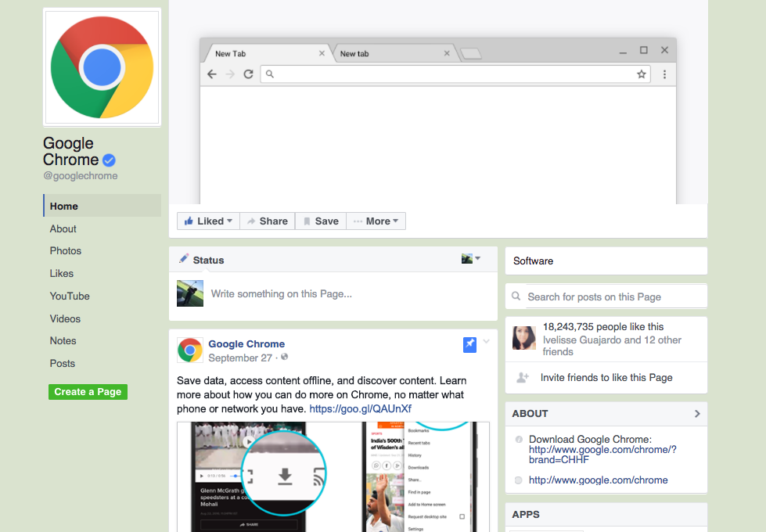Open the posting identity selector dropdown
The width and height of the screenshot is (766, 532).
pos(471,258)
